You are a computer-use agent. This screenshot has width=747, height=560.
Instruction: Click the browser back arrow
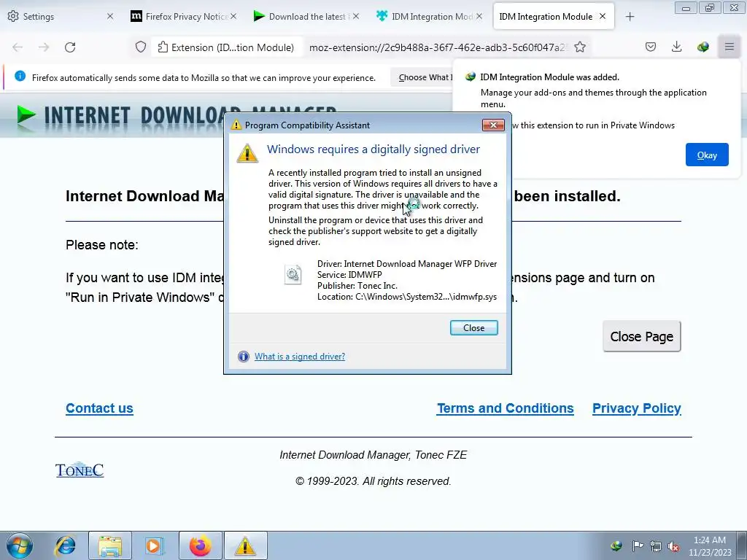(18, 47)
